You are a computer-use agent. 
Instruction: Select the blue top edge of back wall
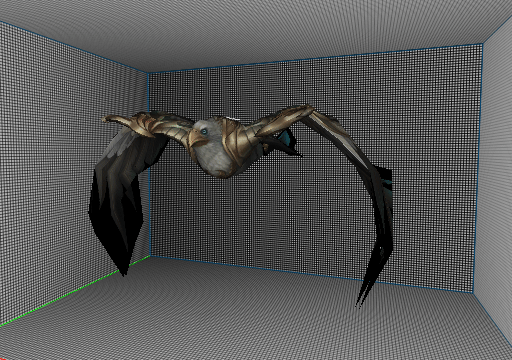(315, 58)
